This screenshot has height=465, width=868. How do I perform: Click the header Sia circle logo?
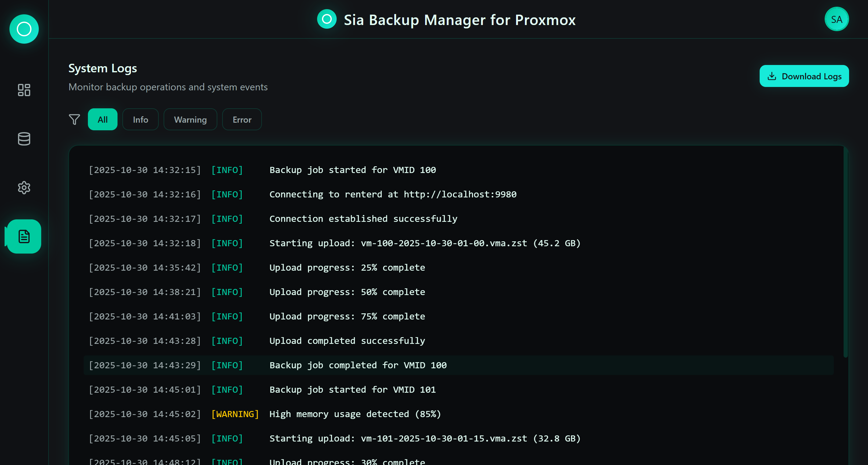pos(327,19)
